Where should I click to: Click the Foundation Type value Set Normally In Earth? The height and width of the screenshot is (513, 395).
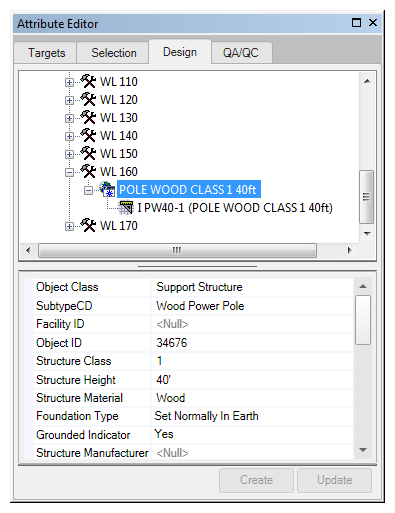click(252, 416)
